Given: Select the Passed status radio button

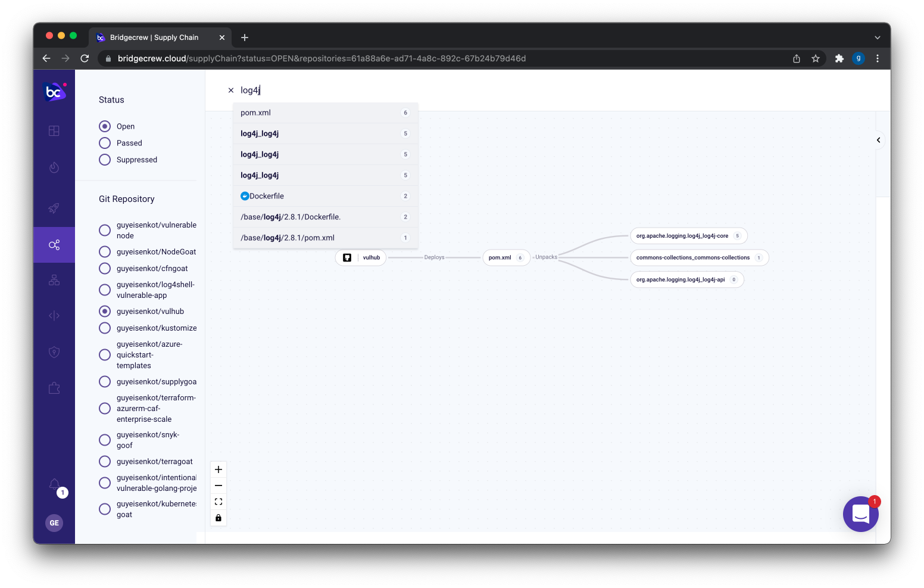Looking at the screenshot, I should coord(105,143).
